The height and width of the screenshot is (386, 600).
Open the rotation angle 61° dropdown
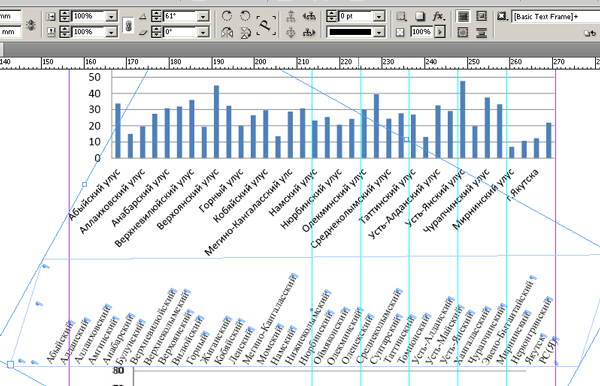pyautogui.click(x=203, y=16)
